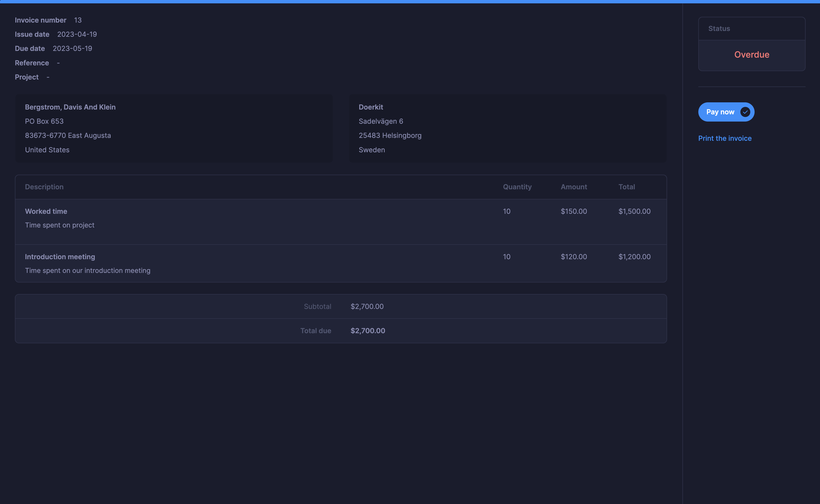Click the Bergstrom, Davis And Klein address card
This screenshot has height=504, width=820.
click(x=173, y=128)
